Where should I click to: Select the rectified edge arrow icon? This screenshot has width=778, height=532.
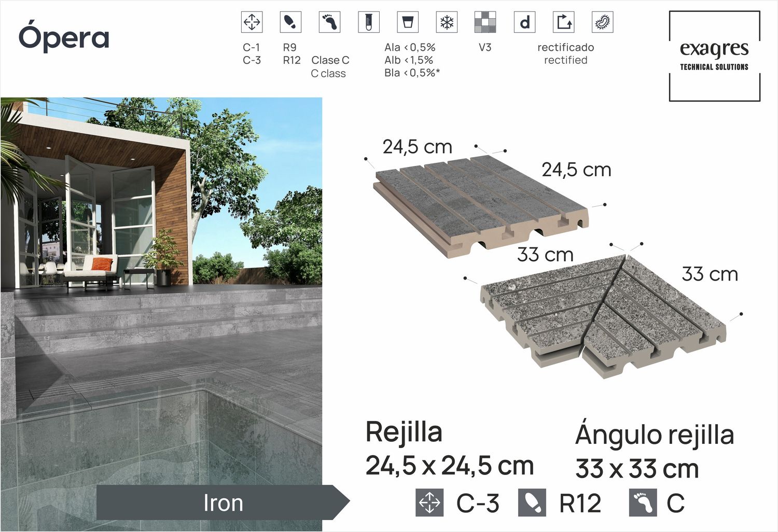(x=563, y=22)
